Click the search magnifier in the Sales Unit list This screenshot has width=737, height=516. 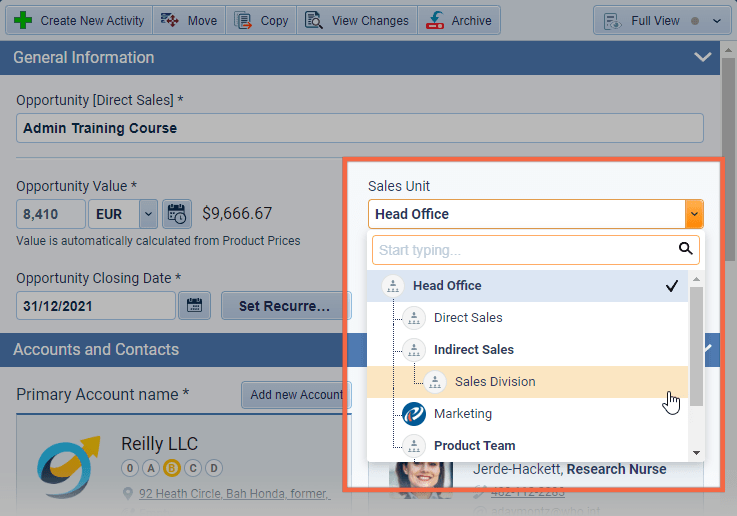685,249
